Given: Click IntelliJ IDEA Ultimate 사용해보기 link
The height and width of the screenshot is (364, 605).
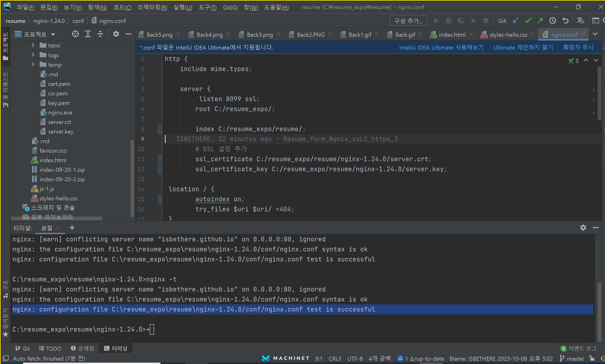Looking at the screenshot, I should pos(441,47).
